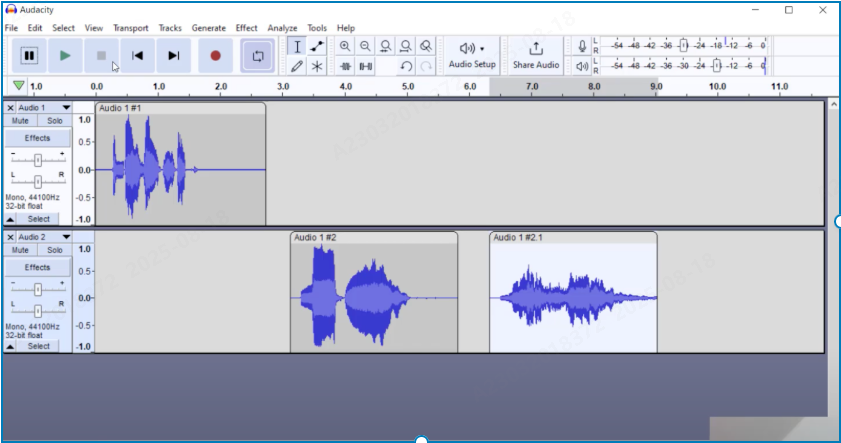Image resolution: width=841 pixels, height=443 pixels.
Task: Click the Redo arrow icon
Action: point(426,67)
